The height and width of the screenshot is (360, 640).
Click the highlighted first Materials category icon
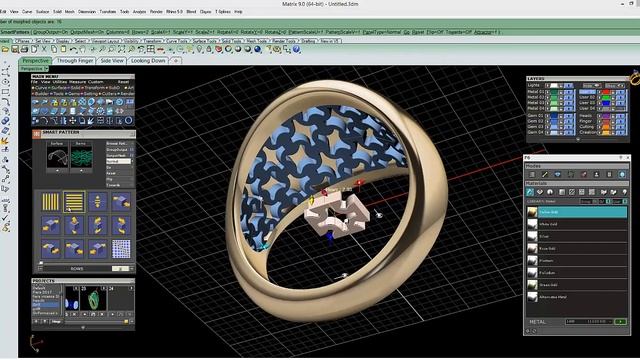tap(530, 192)
